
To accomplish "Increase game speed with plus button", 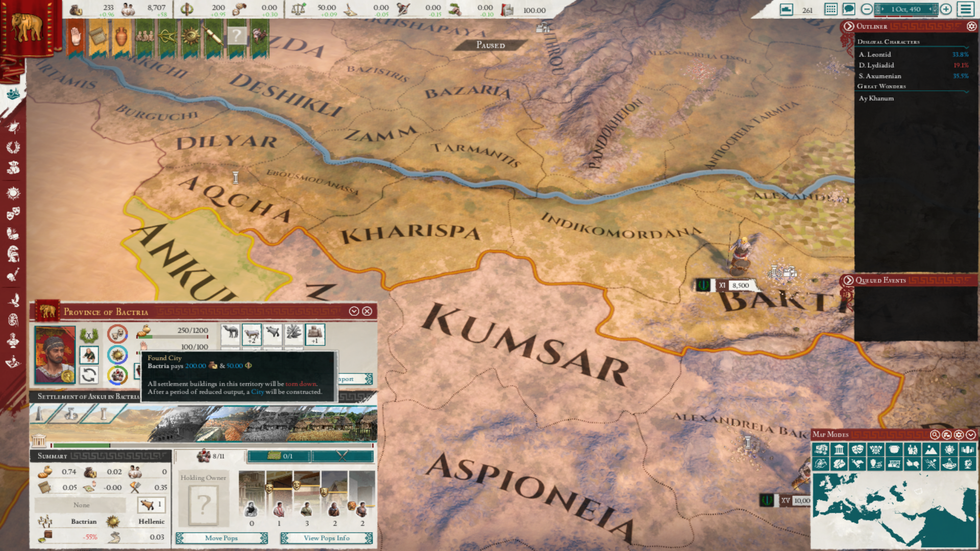I will click(x=946, y=9).
